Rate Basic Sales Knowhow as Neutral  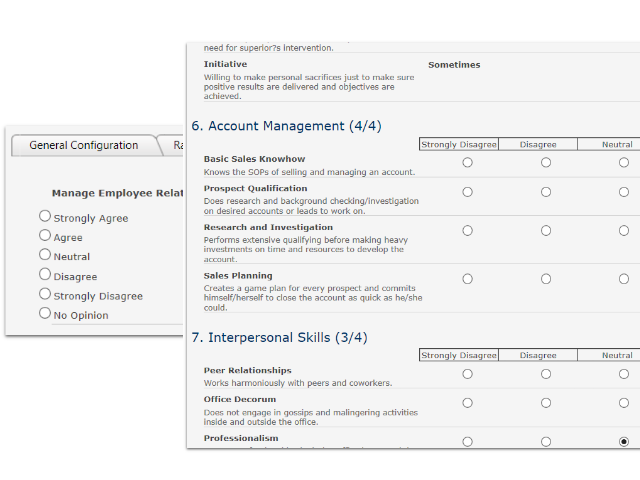tap(624, 162)
